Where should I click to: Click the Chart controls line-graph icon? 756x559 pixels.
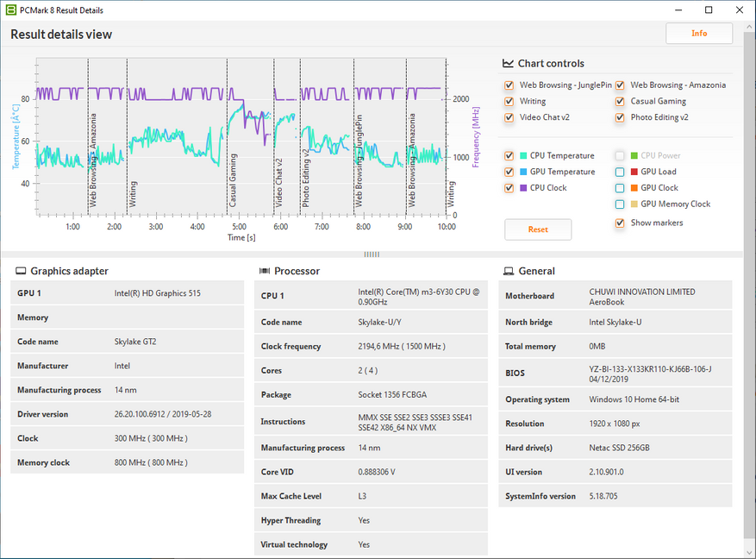pyautogui.click(x=509, y=64)
